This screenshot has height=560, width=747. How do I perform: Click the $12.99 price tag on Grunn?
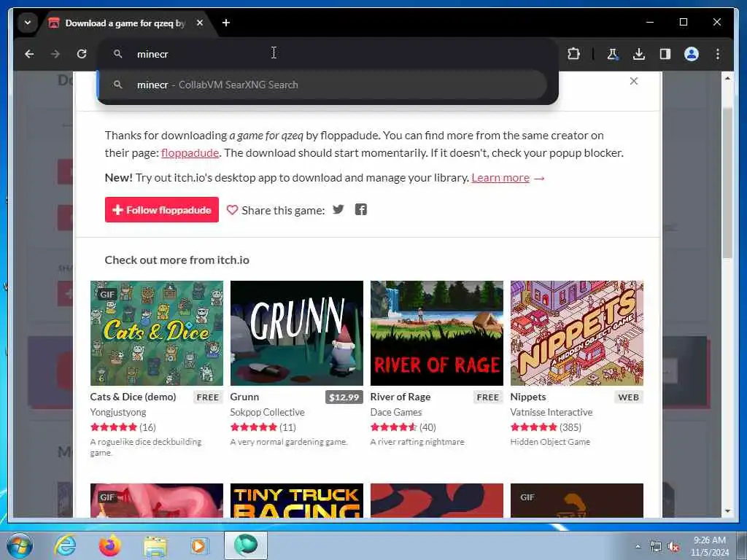click(x=344, y=397)
